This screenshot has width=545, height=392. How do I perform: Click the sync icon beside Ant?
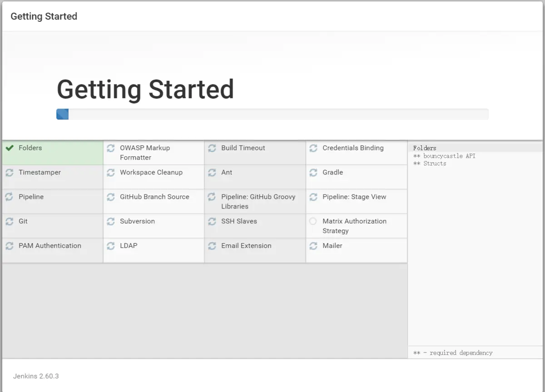(x=212, y=173)
